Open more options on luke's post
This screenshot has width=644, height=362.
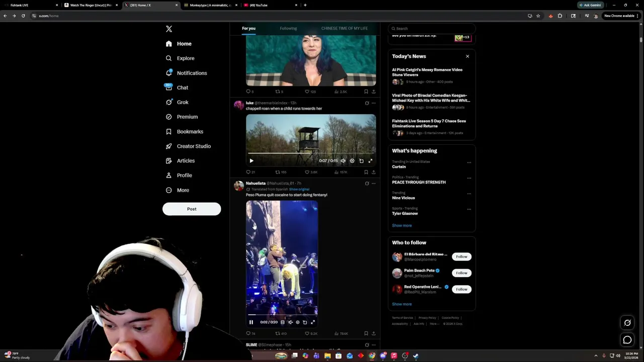[373, 103]
